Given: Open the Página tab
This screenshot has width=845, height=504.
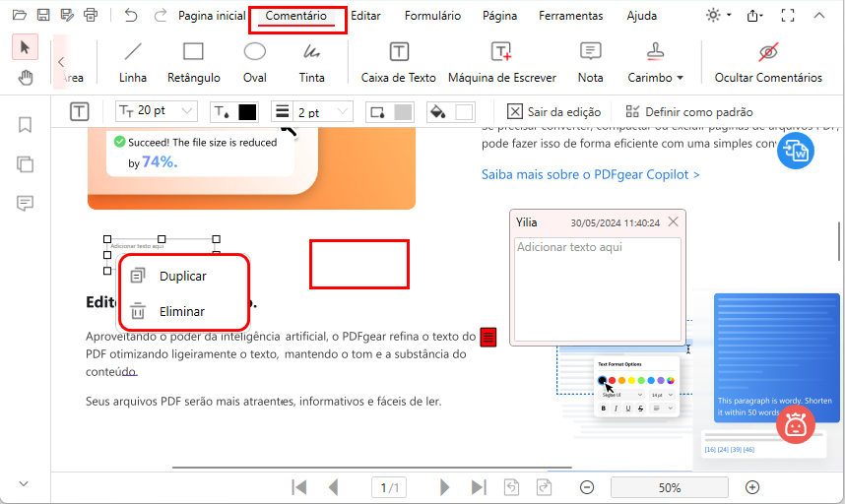Looking at the screenshot, I should [x=499, y=16].
